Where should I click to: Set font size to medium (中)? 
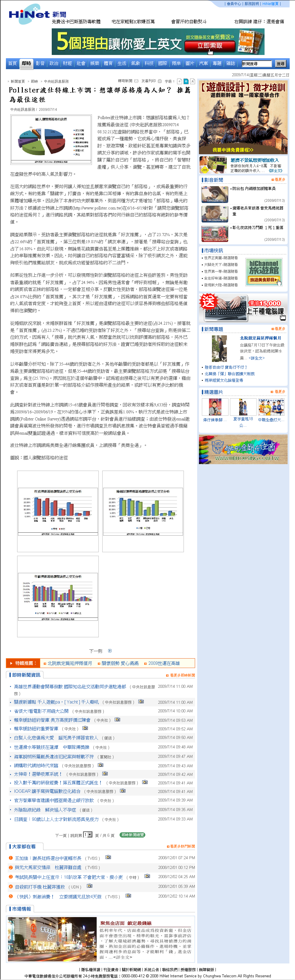(186, 82)
